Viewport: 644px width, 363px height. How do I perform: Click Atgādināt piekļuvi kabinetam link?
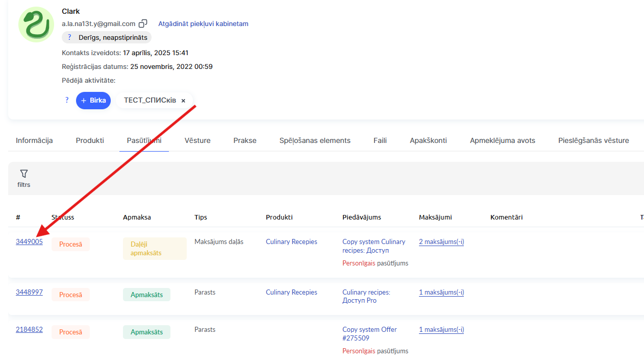tap(203, 23)
